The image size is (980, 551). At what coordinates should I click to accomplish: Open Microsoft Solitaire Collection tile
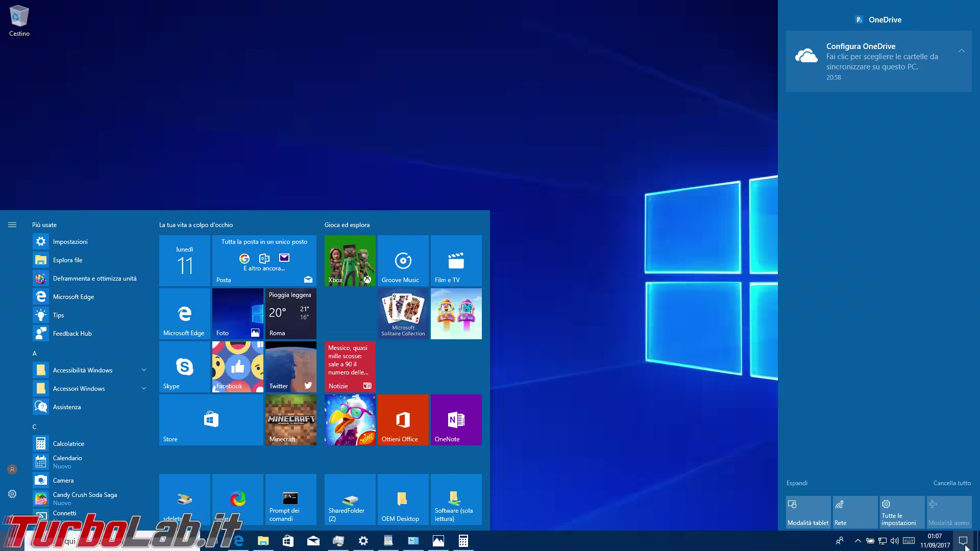tap(403, 313)
